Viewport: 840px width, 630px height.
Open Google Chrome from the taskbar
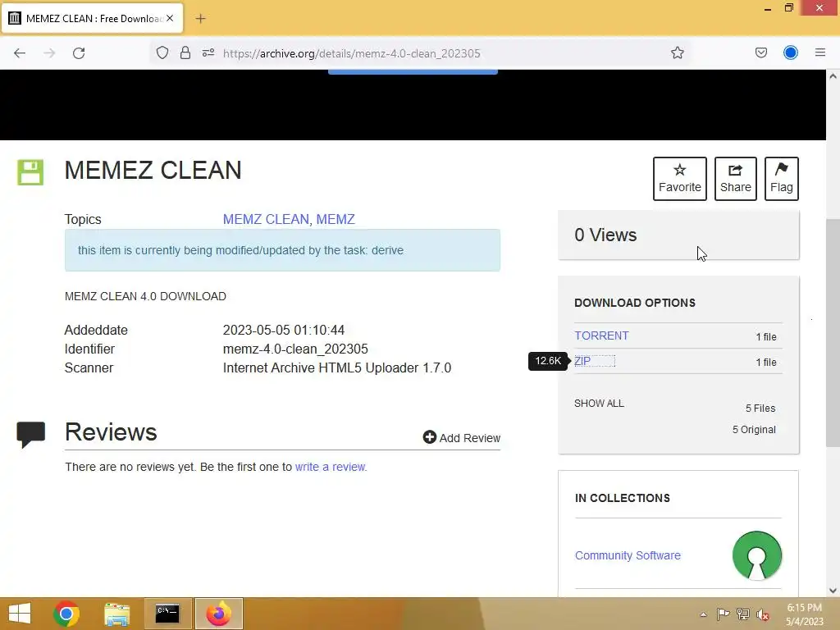point(66,614)
